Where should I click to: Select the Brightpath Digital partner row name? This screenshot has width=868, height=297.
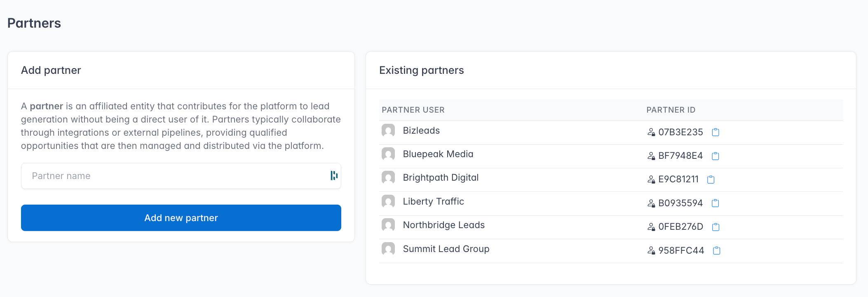coord(441,177)
